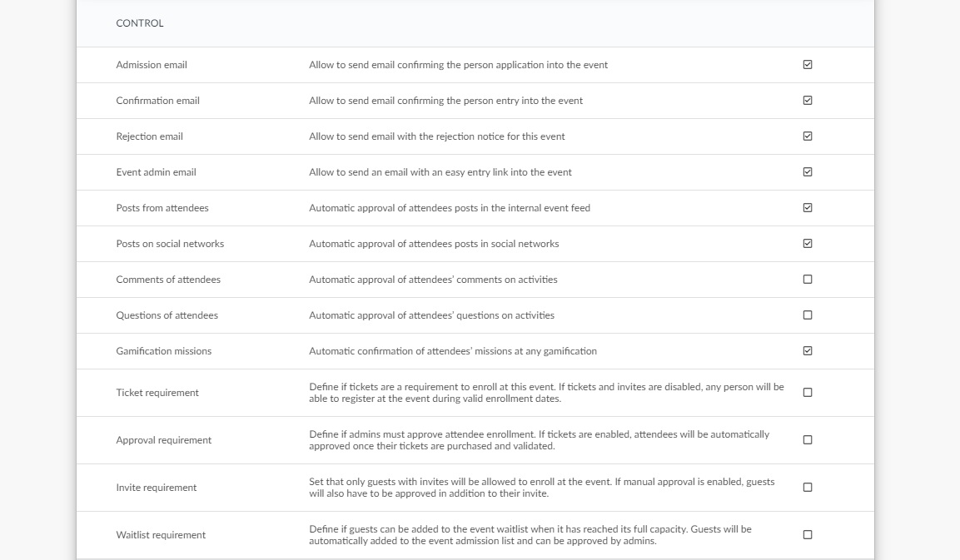Click the 'Ticket requirement' label
This screenshot has height=560, width=960.
[157, 393]
